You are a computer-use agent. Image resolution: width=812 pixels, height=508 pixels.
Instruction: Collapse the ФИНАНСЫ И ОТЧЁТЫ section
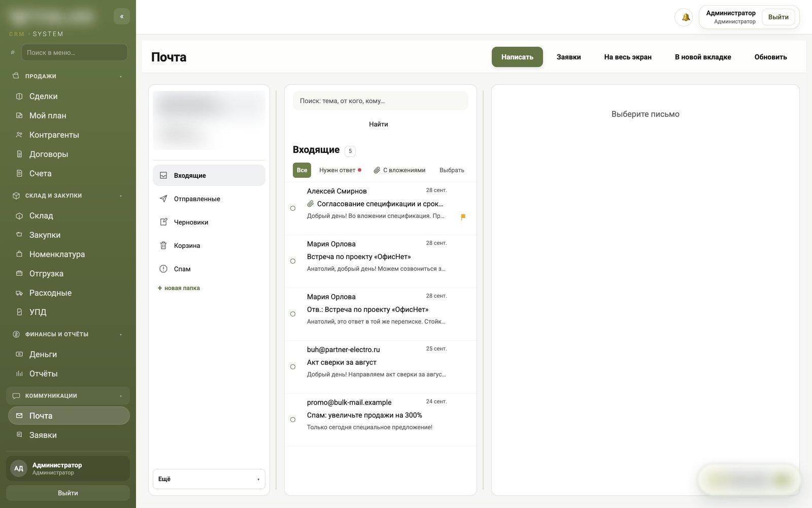tap(69, 334)
